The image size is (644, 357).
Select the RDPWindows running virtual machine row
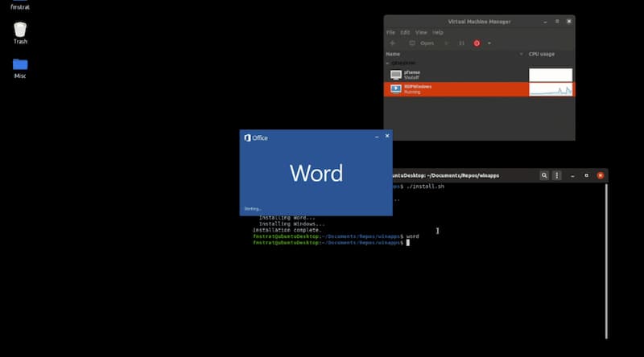479,89
